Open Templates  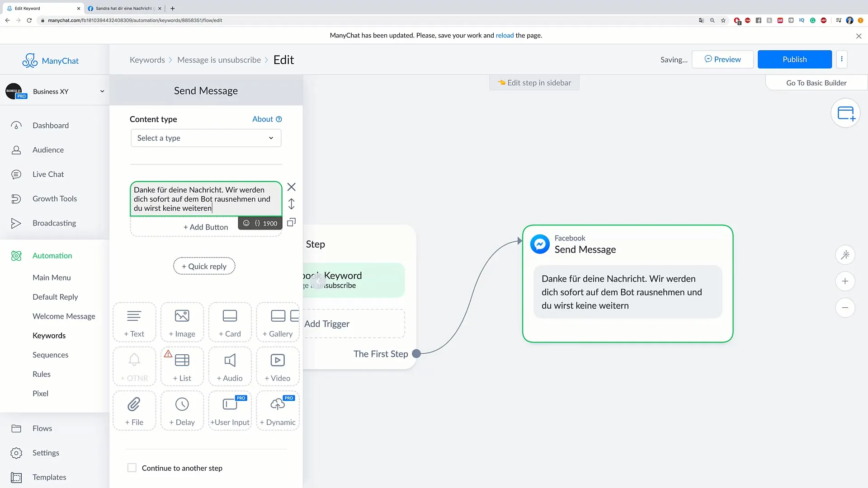pyautogui.click(x=49, y=477)
